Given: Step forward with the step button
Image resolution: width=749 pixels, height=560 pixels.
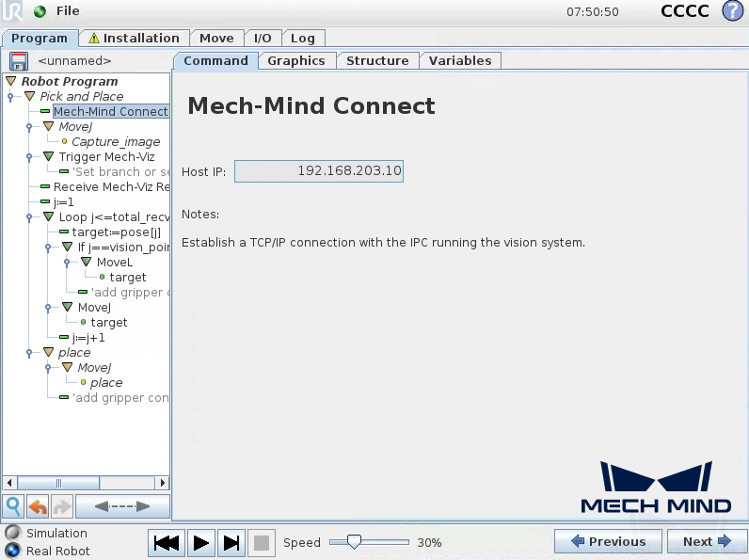Looking at the screenshot, I should 231,543.
